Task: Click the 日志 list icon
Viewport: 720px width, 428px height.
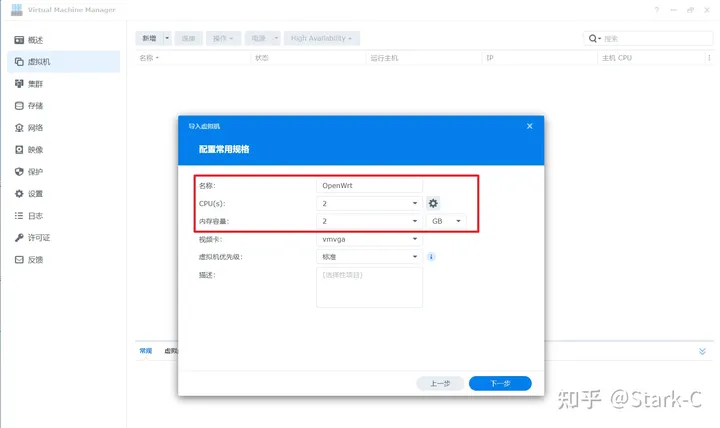Action: [19, 215]
